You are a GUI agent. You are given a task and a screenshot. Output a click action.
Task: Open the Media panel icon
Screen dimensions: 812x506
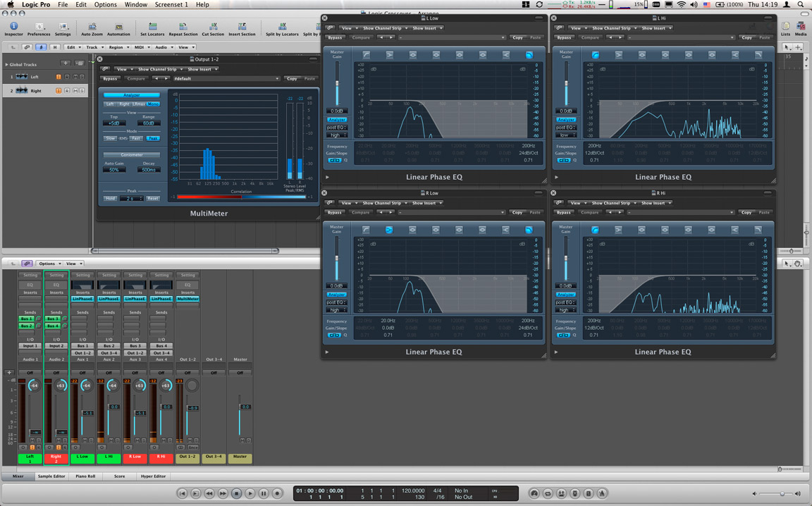tap(801, 29)
